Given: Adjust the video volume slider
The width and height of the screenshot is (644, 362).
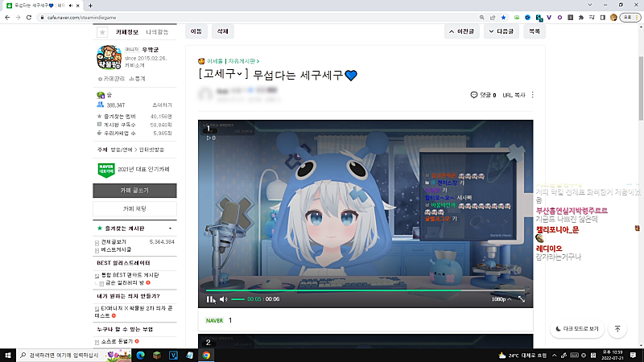Looking at the screenshot, I should [237, 299].
